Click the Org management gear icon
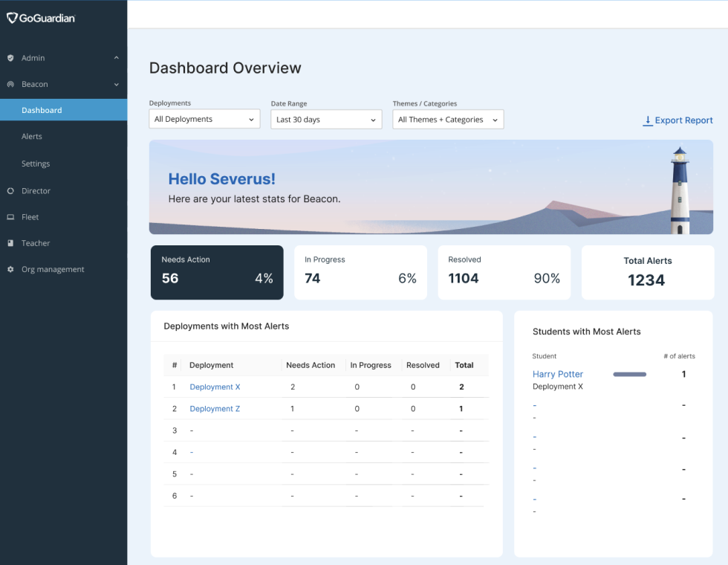Viewport: 728px width, 565px height. [x=10, y=269]
